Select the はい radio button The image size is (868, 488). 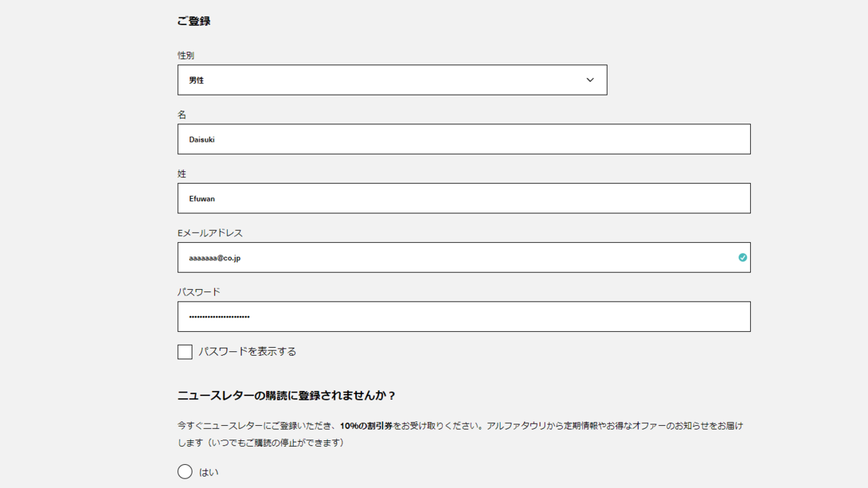[x=185, y=472]
